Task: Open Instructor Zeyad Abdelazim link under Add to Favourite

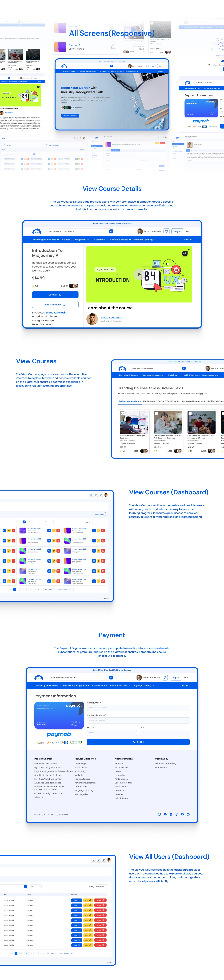Action: 56,313
